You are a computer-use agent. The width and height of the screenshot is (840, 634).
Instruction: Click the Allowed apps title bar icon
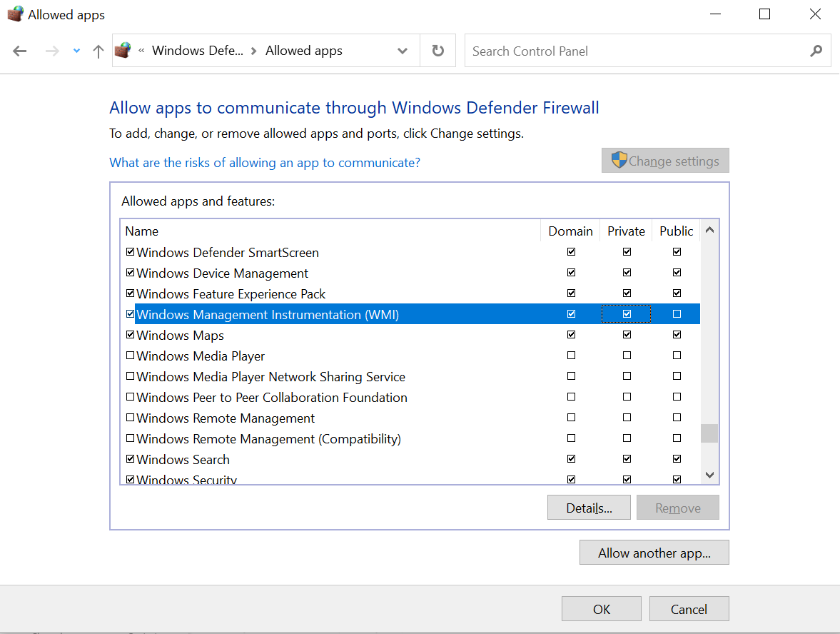(x=16, y=14)
